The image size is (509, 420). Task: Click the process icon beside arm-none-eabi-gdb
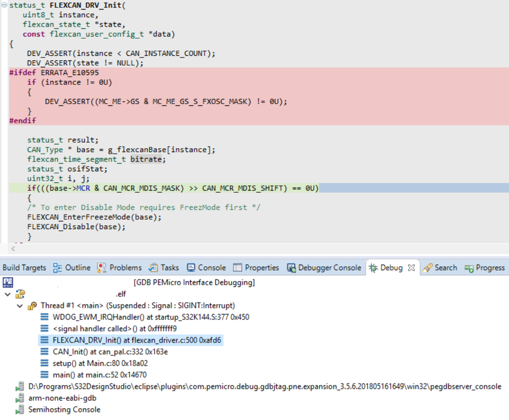click(x=20, y=398)
